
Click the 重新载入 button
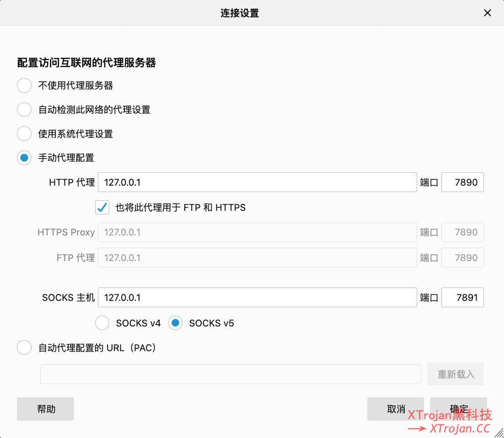455,374
